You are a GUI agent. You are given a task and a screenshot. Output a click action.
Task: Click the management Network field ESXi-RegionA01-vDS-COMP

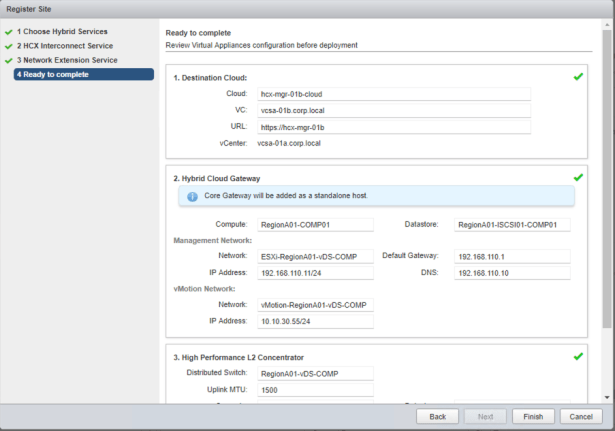point(315,257)
